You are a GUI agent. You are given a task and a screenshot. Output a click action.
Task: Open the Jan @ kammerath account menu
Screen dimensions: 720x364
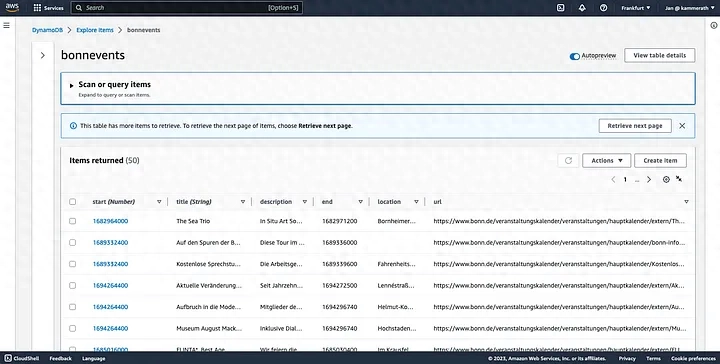(x=689, y=8)
